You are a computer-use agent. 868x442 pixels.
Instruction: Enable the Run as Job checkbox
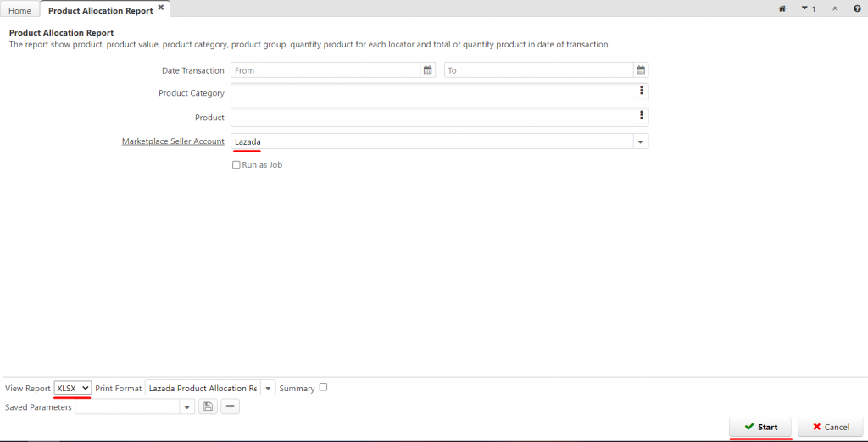click(236, 165)
